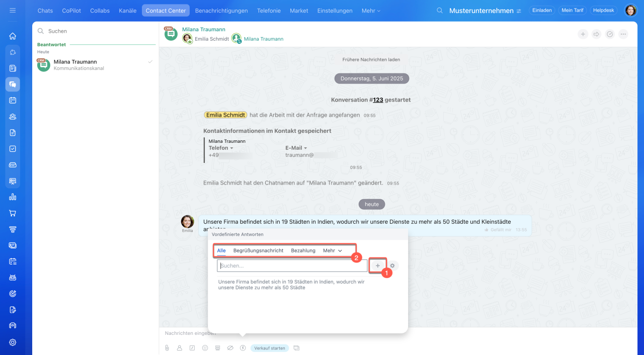
Task: Click the Mein Tarif button
Action: click(573, 11)
